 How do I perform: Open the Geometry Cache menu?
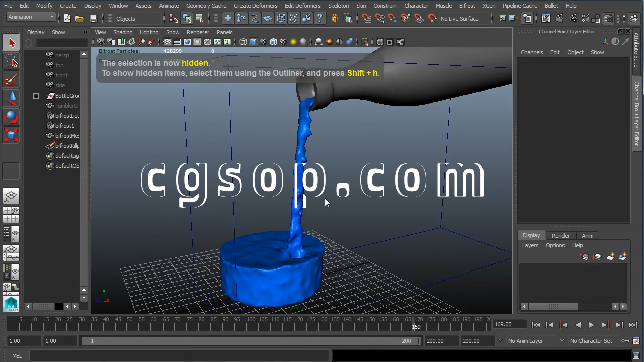[206, 6]
